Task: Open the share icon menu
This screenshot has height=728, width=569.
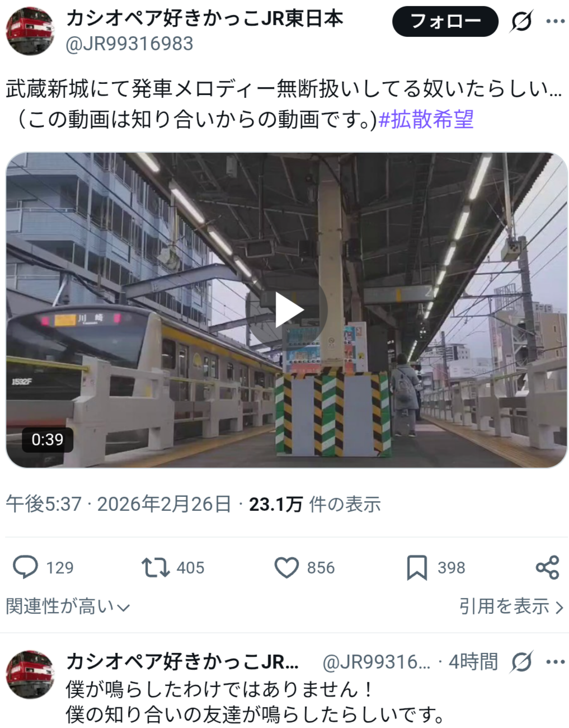Action: point(547,567)
